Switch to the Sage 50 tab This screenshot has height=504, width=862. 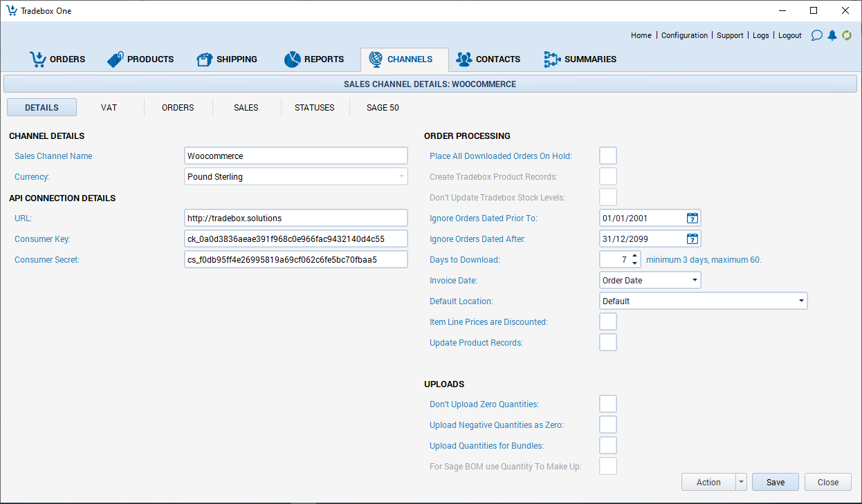[x=383, y=107]
